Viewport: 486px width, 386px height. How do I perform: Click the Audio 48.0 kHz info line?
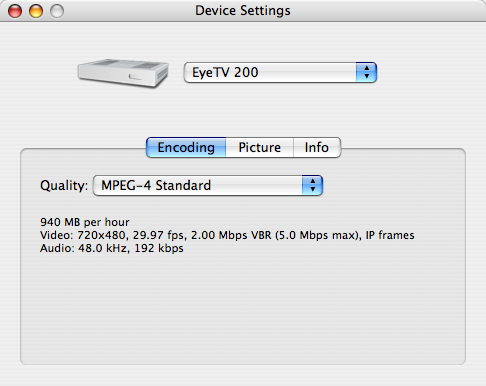click(x=112, y=248)
